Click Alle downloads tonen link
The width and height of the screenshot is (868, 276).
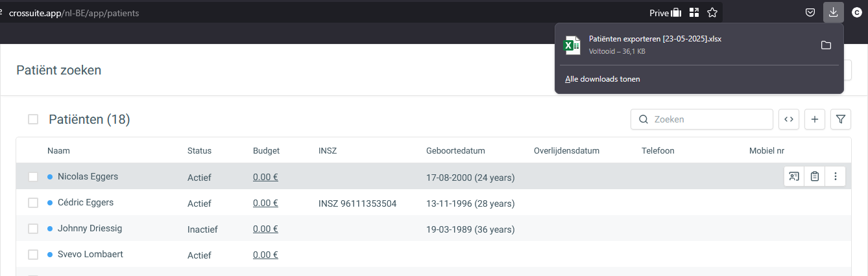[x=602, y=79]
